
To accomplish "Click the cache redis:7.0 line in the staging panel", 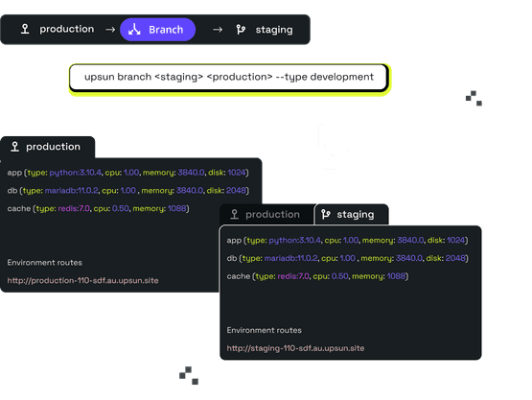I will [317, 276].
